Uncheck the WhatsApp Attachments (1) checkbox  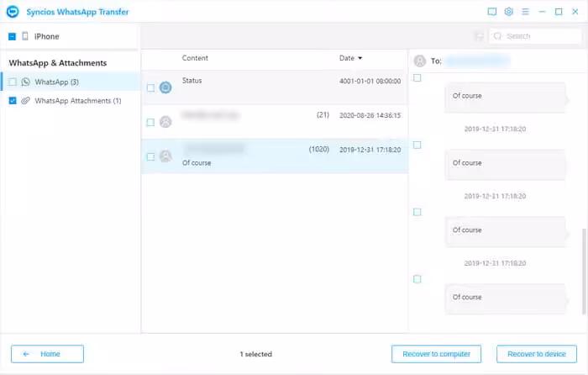coord(13,101)
